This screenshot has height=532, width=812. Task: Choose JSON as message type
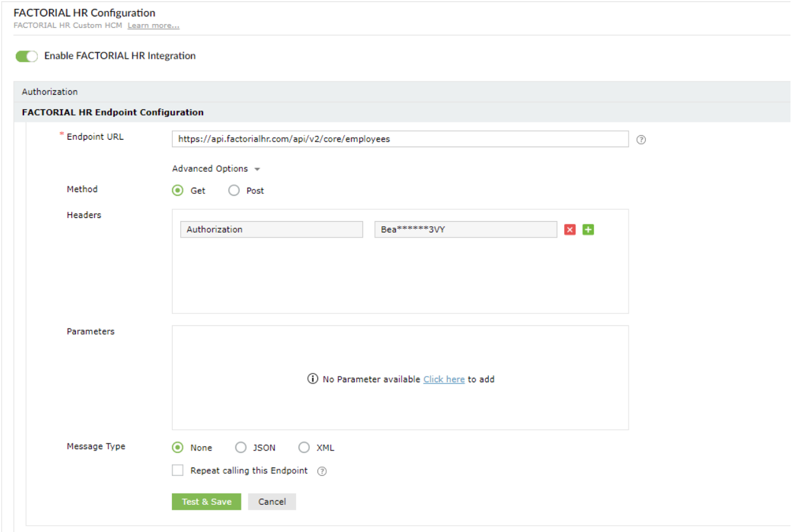[241, 447]
